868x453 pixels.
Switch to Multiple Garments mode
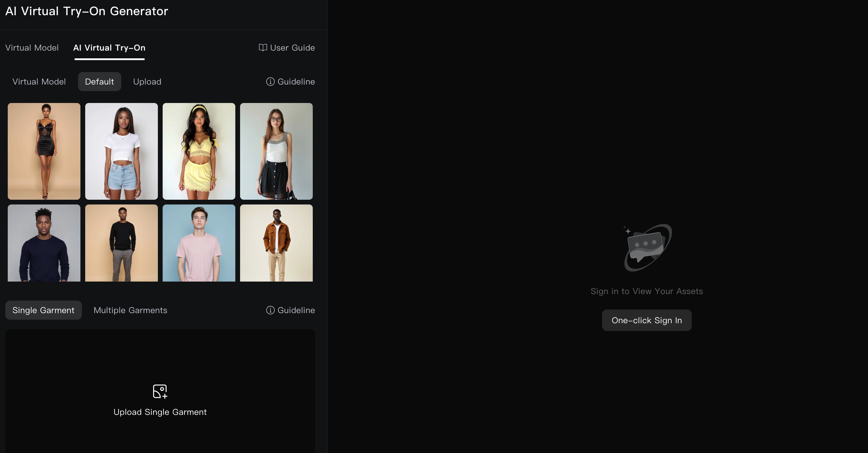tap(130, 310)
